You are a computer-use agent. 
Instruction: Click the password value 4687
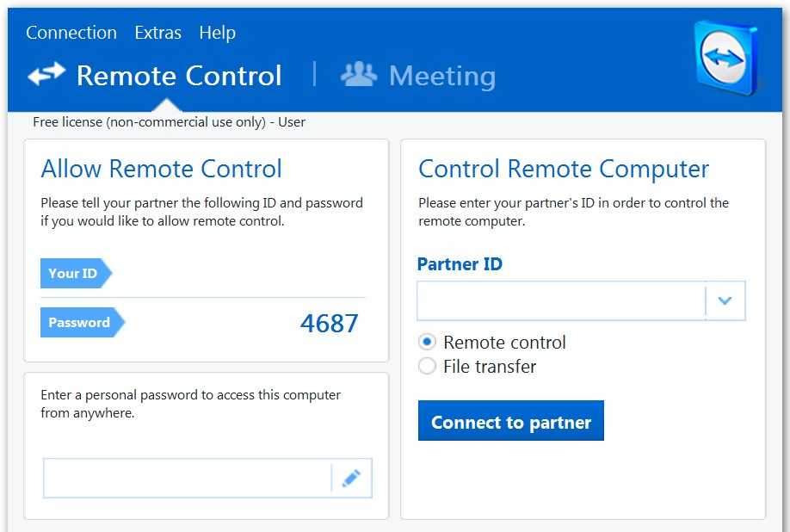(329, 323)
